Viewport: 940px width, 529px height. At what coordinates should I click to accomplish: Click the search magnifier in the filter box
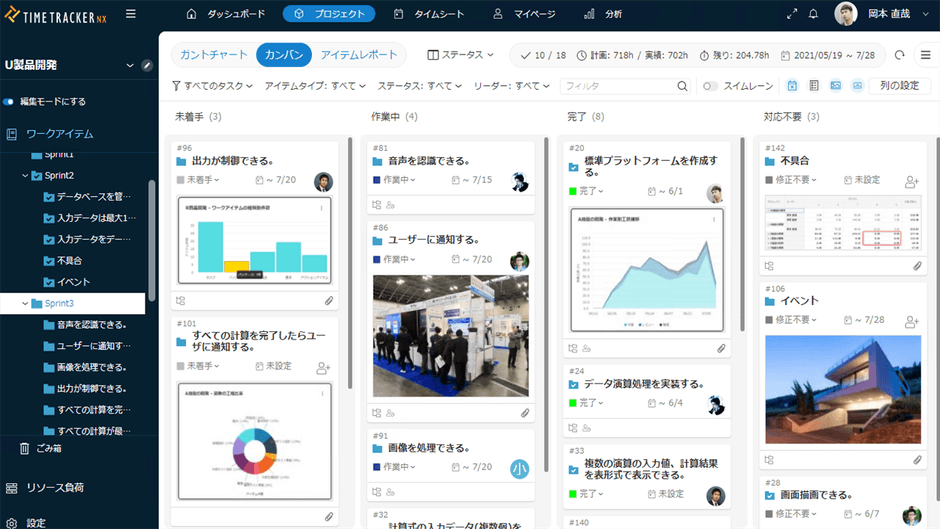[682, 86]
